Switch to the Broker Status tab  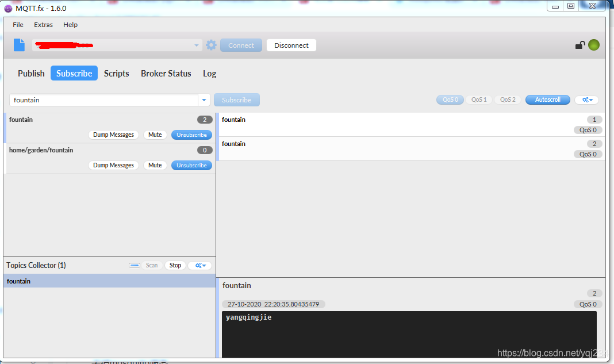pos(166,74)
